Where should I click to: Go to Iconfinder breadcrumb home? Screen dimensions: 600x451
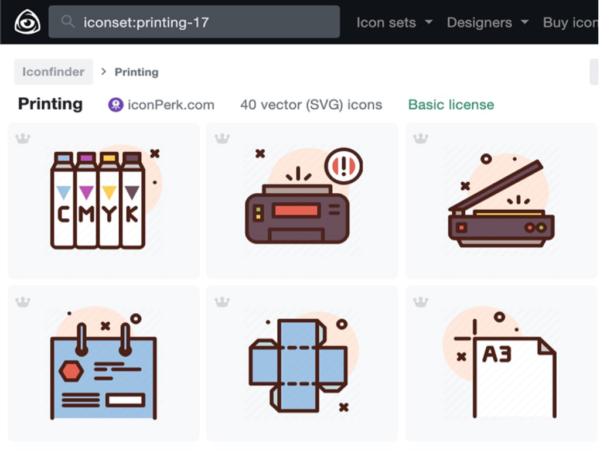53,72
